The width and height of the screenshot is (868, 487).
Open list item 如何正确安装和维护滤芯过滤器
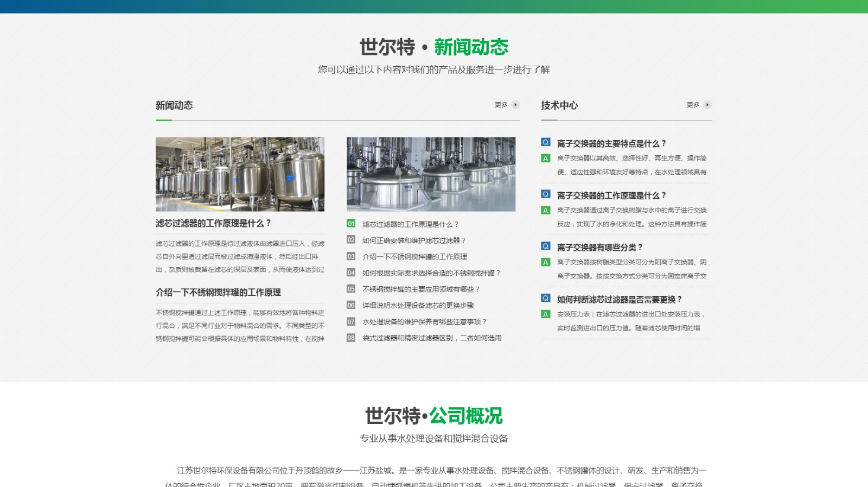414,241
